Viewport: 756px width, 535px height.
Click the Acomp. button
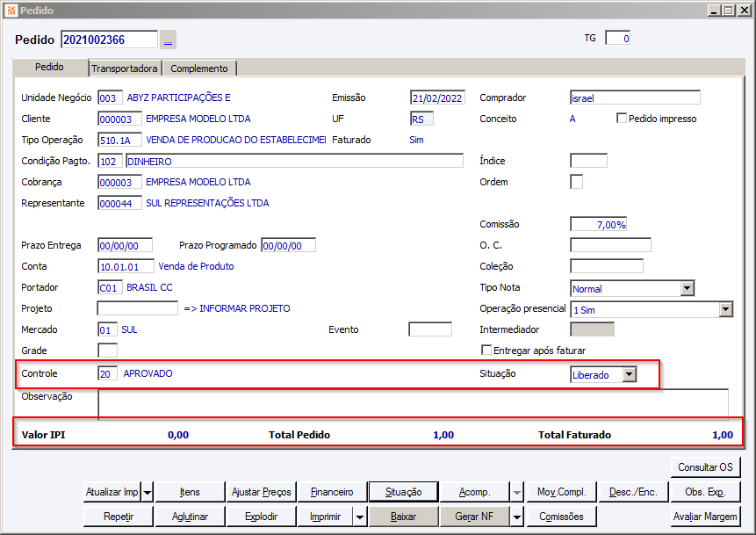[474, 492]
